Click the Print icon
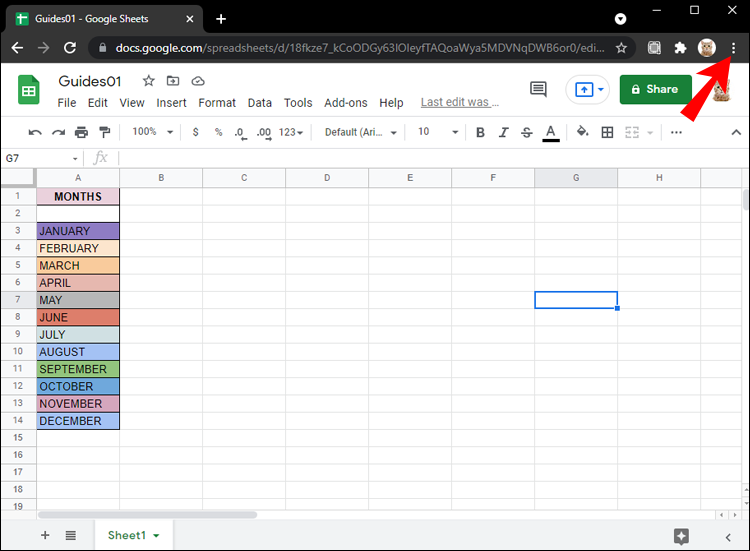This screenshot has height=551, width=750. tap(81, 132)
